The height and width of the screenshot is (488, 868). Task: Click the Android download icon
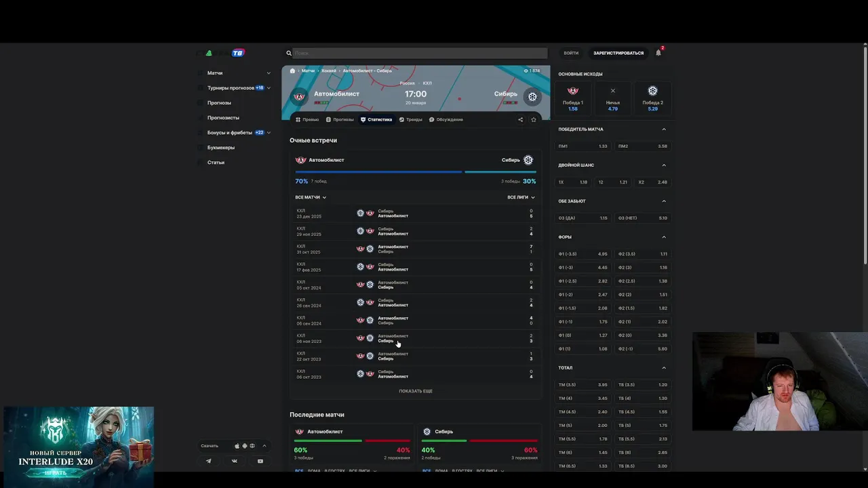[x=245, y=446]
